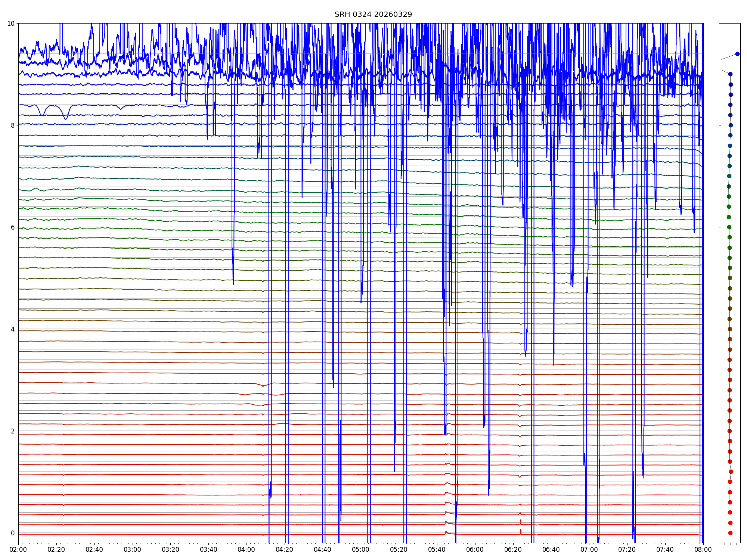The image size is (747, 560).
Task: Click the 04:20 x-axis time label
Action: tap(285, 550)
